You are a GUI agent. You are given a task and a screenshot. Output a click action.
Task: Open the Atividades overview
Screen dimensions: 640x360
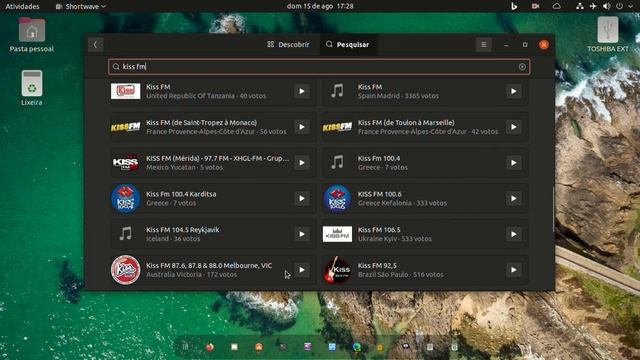click(x=22, y=6)
